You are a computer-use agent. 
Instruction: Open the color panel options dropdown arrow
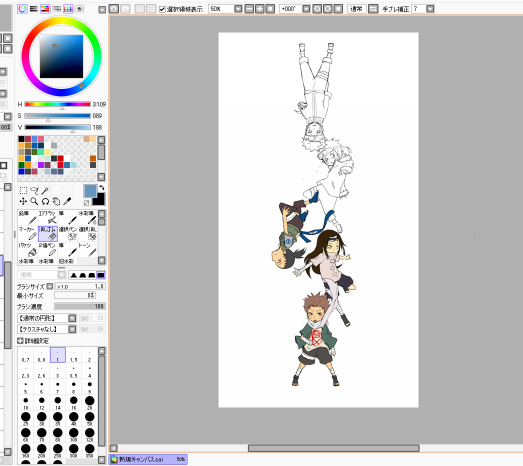102,10
